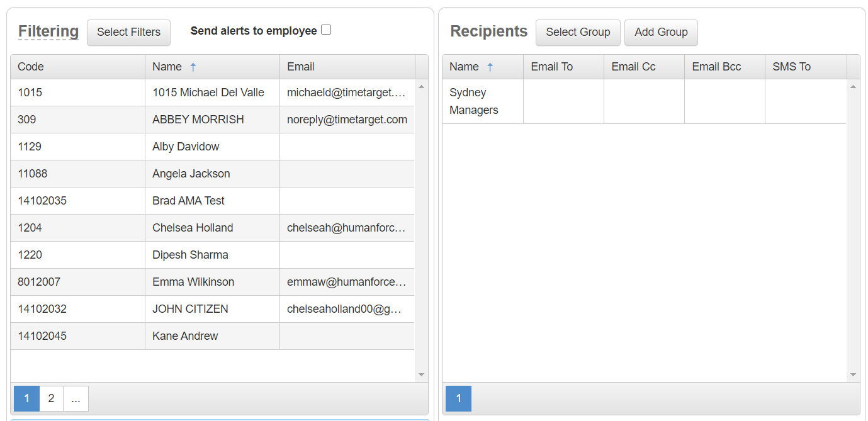
Task: Click the Filtering scrollbar down arrow
Action: click(421, 375)
